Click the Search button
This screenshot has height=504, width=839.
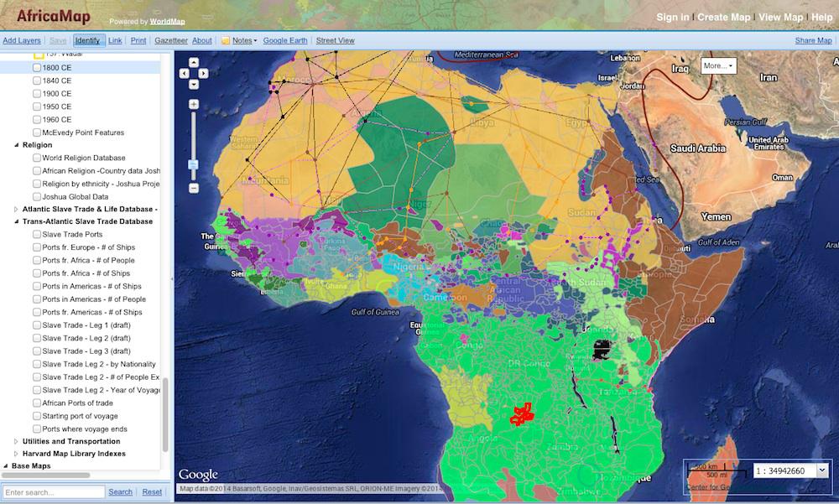[120, 492]
